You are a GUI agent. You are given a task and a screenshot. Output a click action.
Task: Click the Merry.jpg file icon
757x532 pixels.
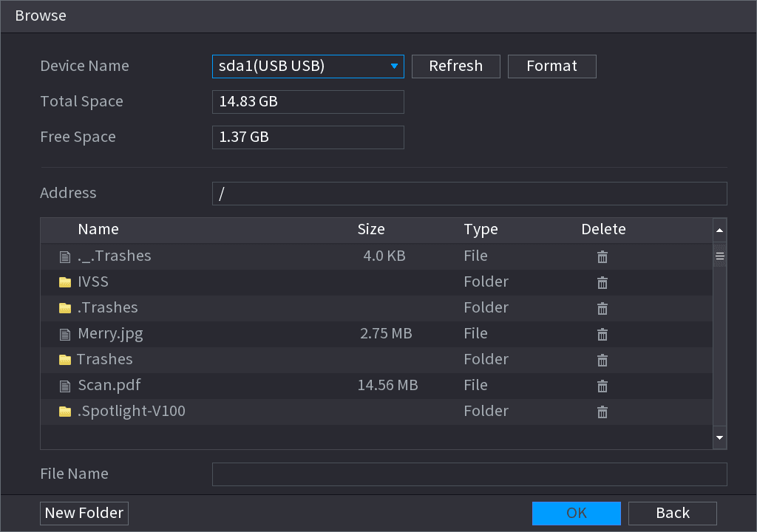[65, 335]
